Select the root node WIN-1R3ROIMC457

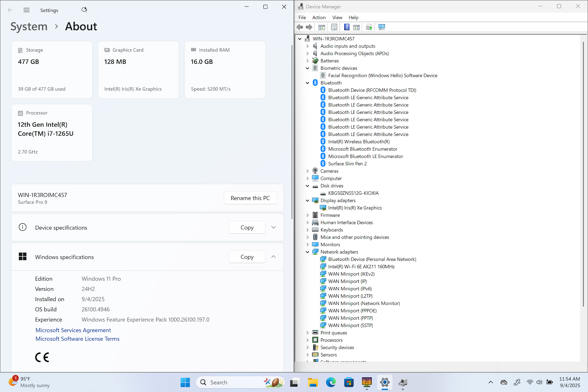click(334, 39)
